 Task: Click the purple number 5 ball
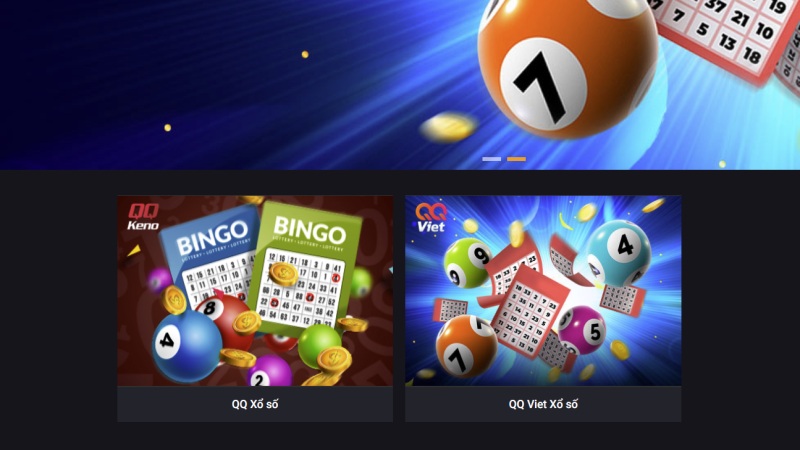pyautogui.click(x=582, y=331)
